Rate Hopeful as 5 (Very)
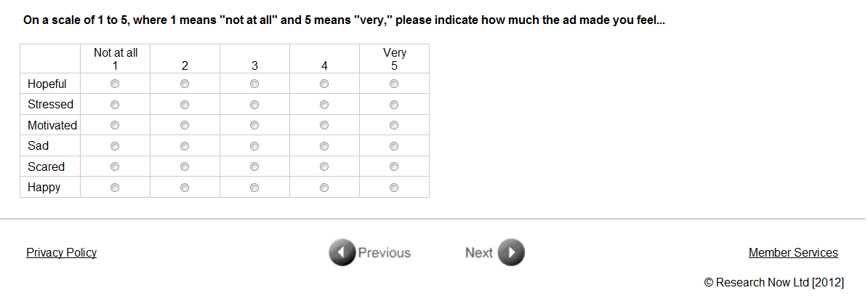Viewport: 868px width, 301px height. (394, 84)
